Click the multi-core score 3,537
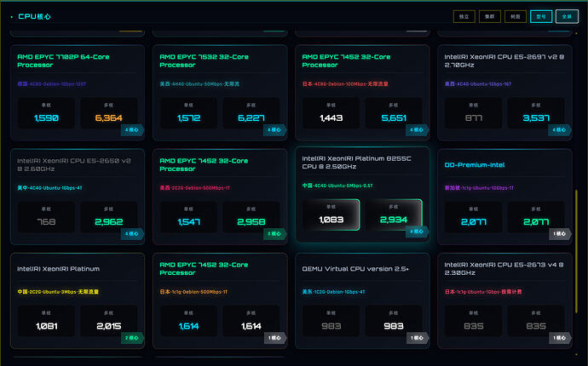The image size is (588, 366). point(536,118)
